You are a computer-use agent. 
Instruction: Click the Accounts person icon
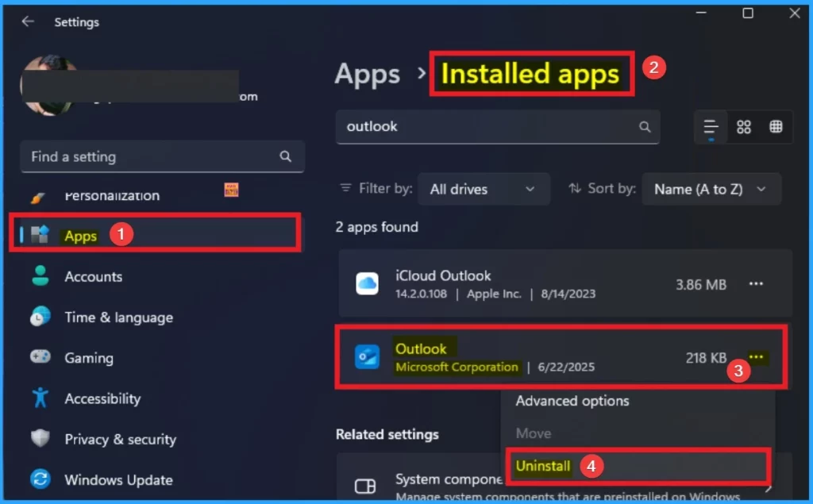click(x=40, y=276)
